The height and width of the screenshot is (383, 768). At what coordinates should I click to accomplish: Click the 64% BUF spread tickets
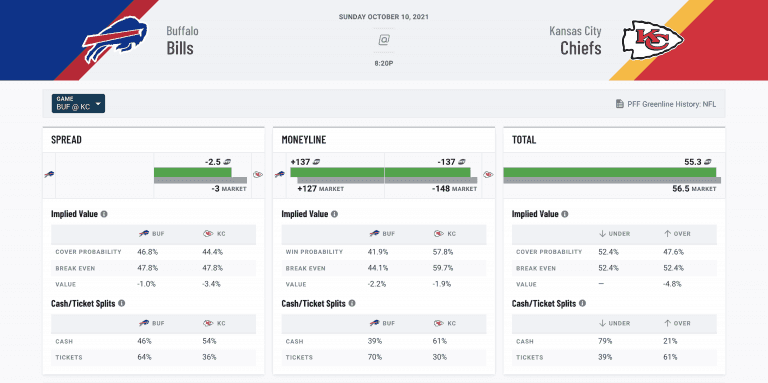click(x=144, y=357)
